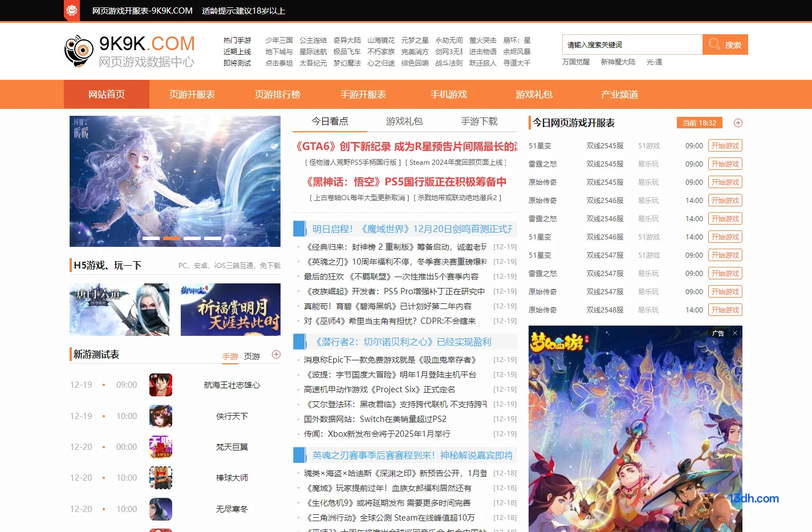Switch to 页游 tab in 新游测试表
The height and width of the screenshot is (532, 812).
click(x=252, y=356)
